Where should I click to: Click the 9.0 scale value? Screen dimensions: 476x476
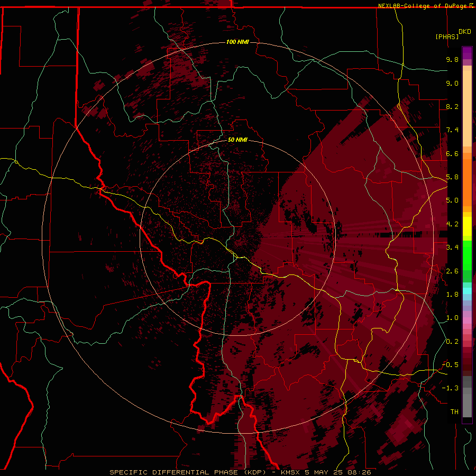click(452, 83)
